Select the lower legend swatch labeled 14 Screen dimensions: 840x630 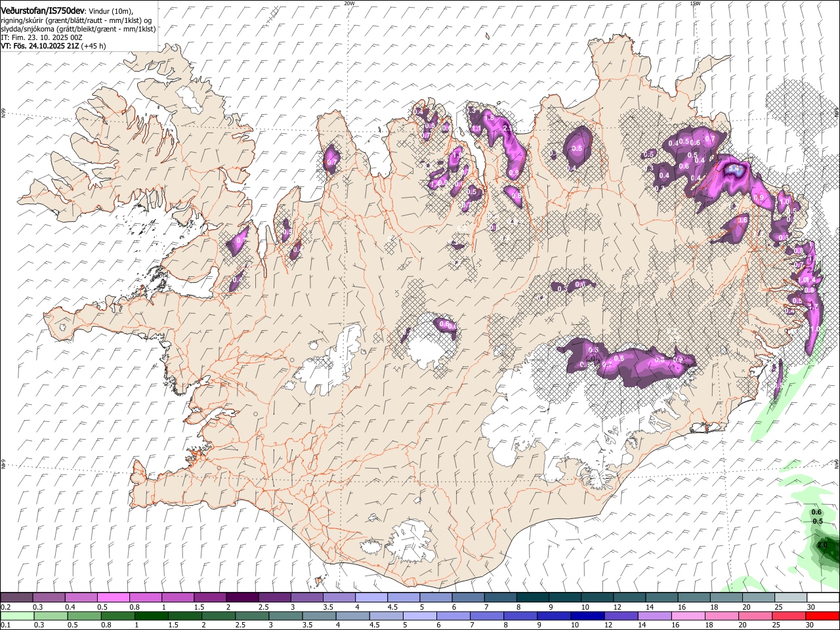[x=654, y=616]
